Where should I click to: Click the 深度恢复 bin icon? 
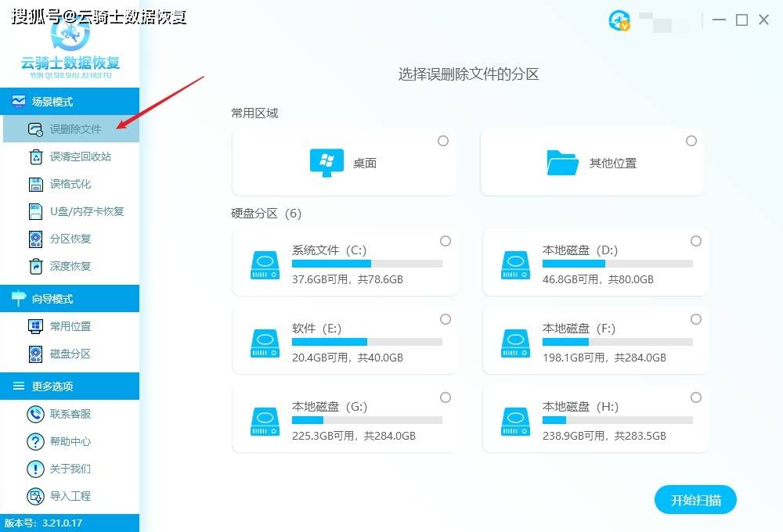(x=36, y=267)
